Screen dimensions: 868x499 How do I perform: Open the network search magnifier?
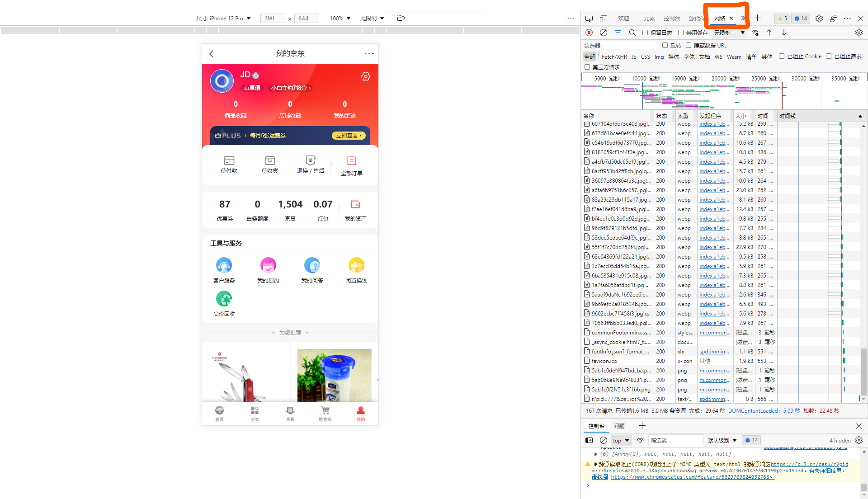(x=632, y=33)
